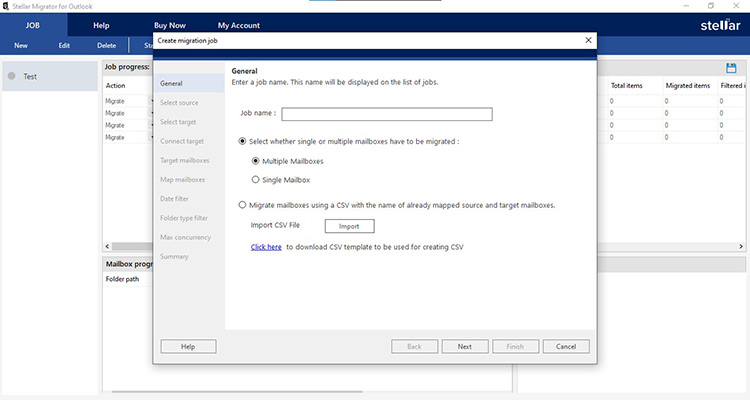This screenshot has width=750, height=400.
Task: Click the Stellar Migrator app icon in title bar
Action: [5, 6]
